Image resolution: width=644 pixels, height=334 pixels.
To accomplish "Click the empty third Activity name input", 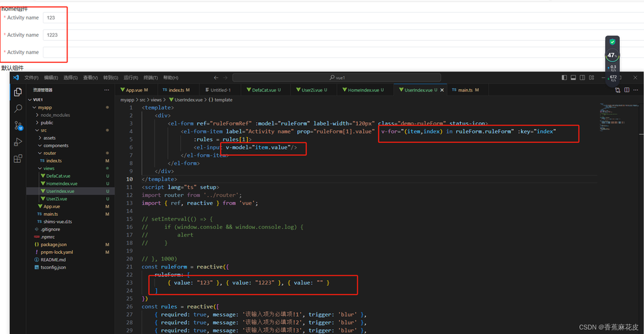I will [54, 52].
